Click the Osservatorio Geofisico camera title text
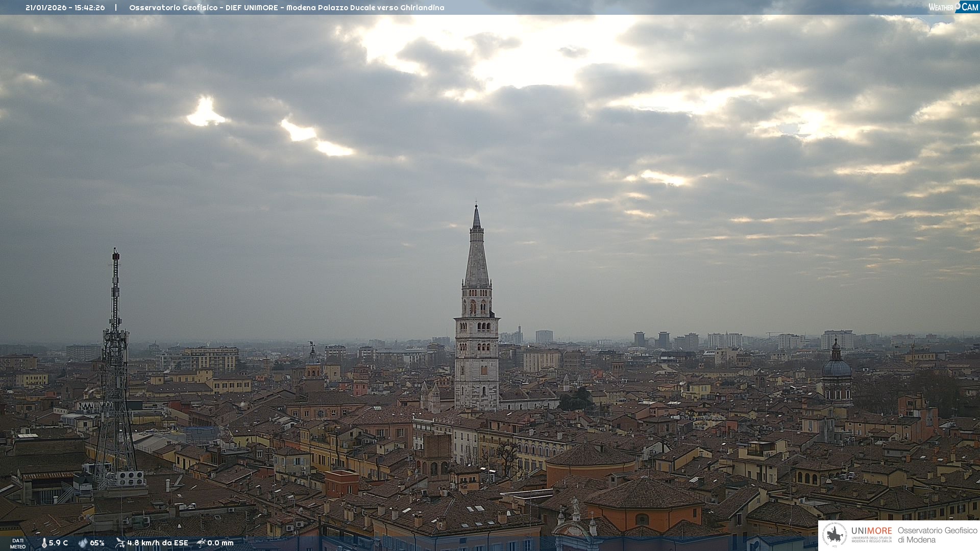Screen dimensions: 980x551 [x=286, y=8]
